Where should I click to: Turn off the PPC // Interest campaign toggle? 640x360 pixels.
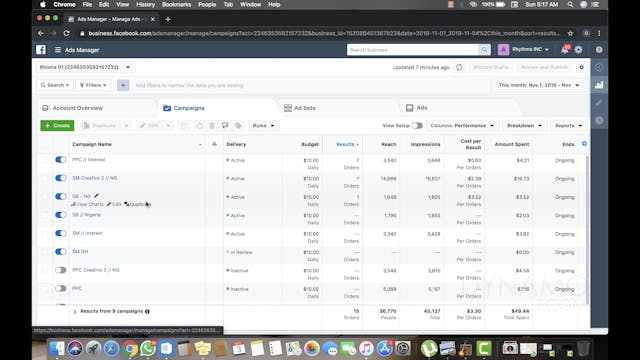[60, 160]
